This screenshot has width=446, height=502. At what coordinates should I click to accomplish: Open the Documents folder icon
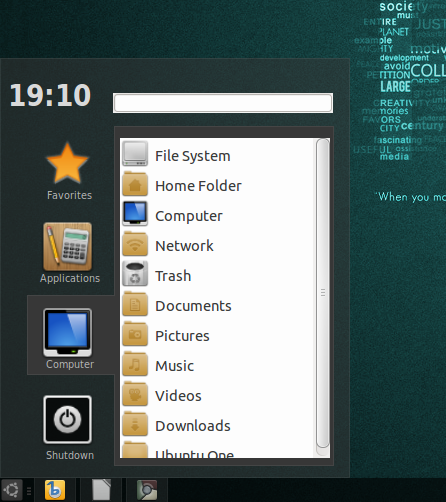tap(135, 304)
